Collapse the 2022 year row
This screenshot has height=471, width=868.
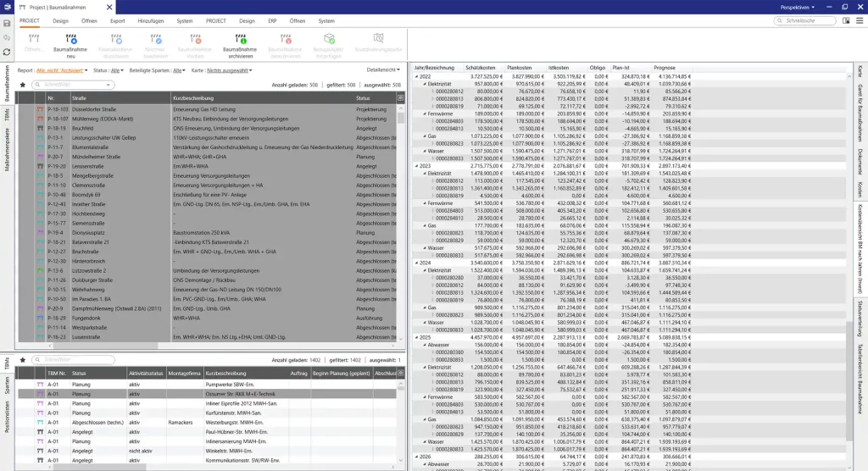click(x=415, y=76)
